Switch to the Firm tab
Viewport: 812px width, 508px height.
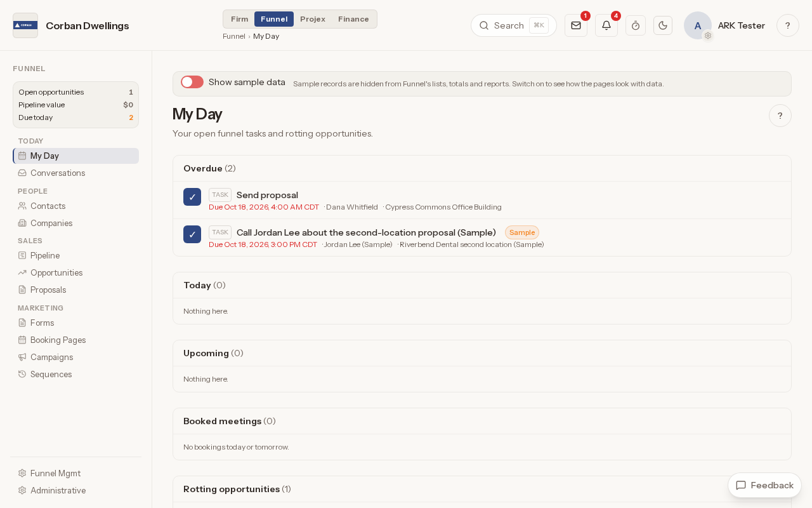coord(240,19)
